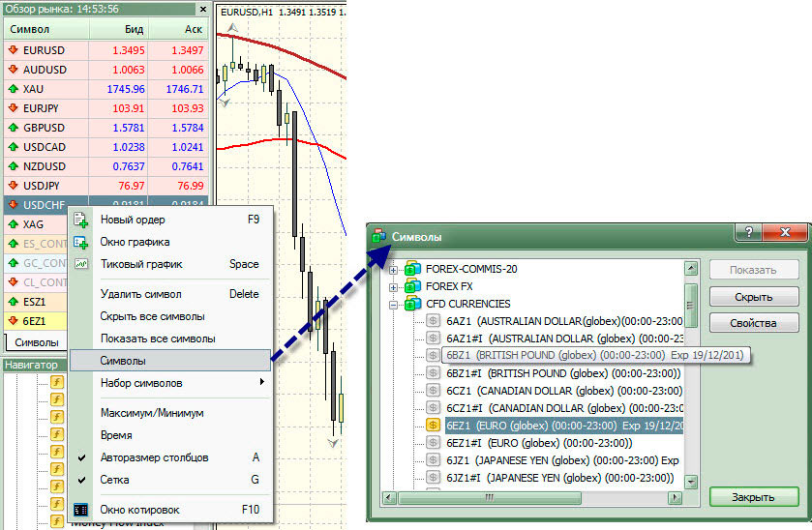Click the FOREX FX folder icon
The image size is (812, 530).
coord(413,286)
